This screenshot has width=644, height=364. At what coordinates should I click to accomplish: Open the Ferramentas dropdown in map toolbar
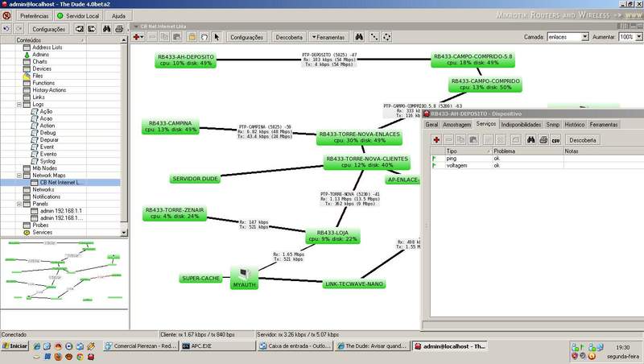tap(328, 37)
